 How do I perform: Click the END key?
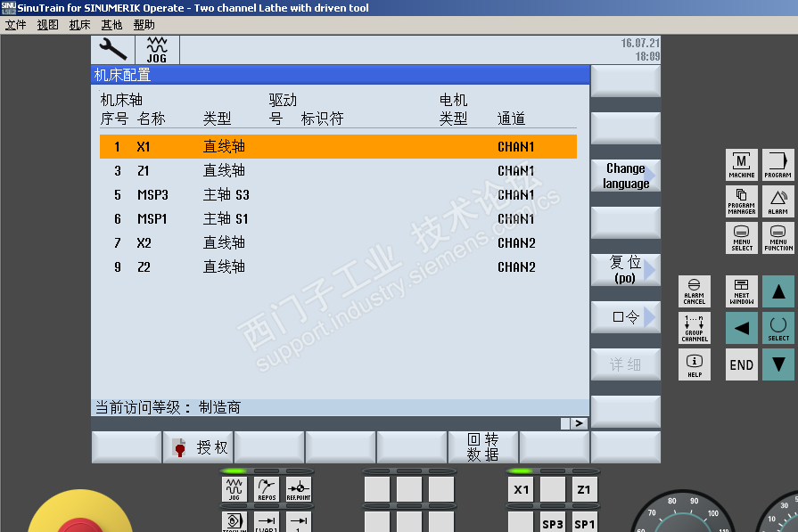tap(742, 364)
